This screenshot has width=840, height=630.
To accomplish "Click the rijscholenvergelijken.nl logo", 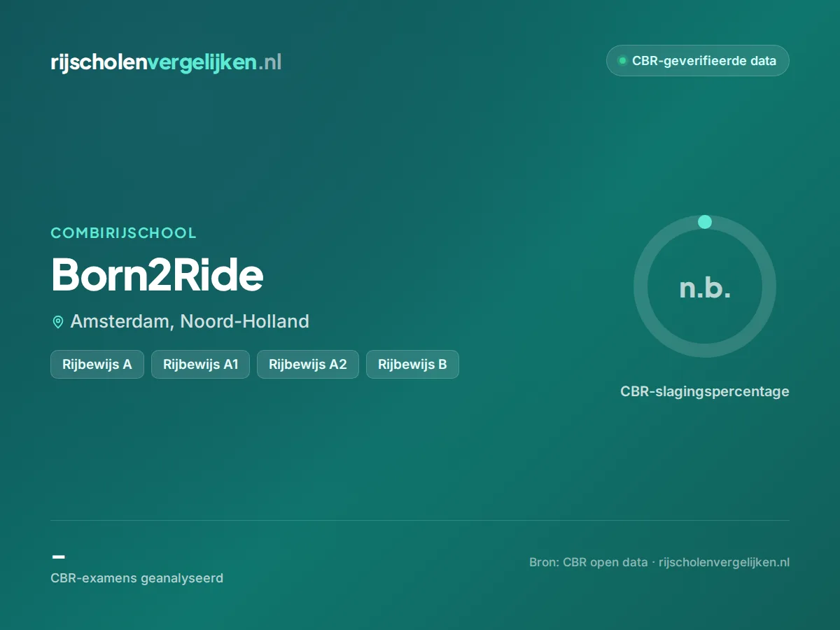I will pos(166,62).
